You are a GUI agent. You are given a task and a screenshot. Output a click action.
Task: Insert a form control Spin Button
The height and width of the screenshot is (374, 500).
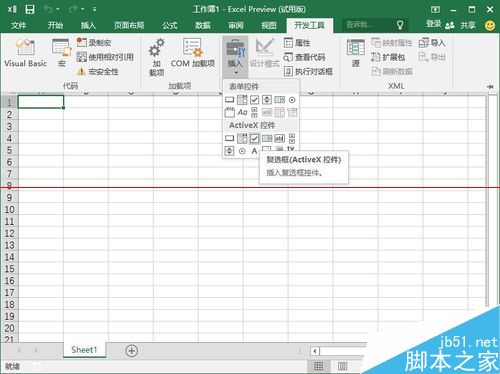267,100
